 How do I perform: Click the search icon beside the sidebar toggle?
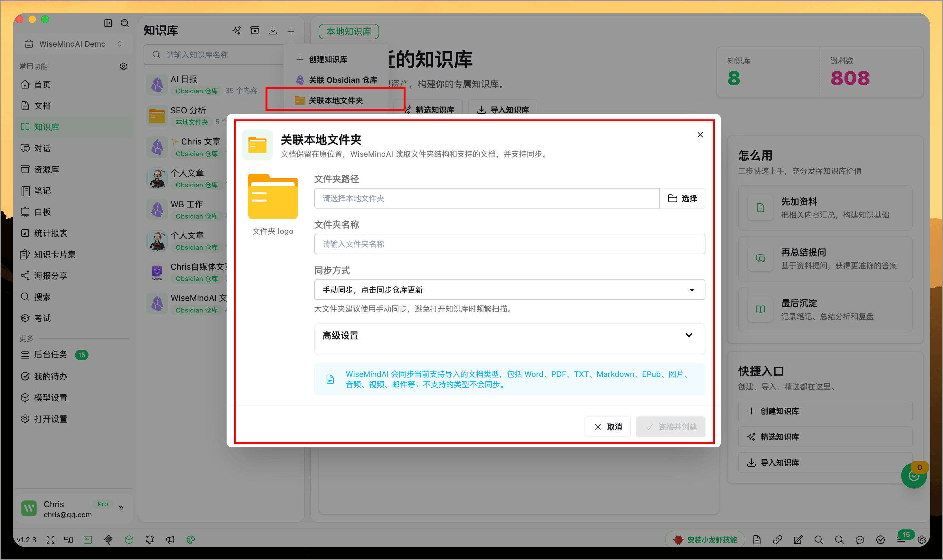coord(125,23)
